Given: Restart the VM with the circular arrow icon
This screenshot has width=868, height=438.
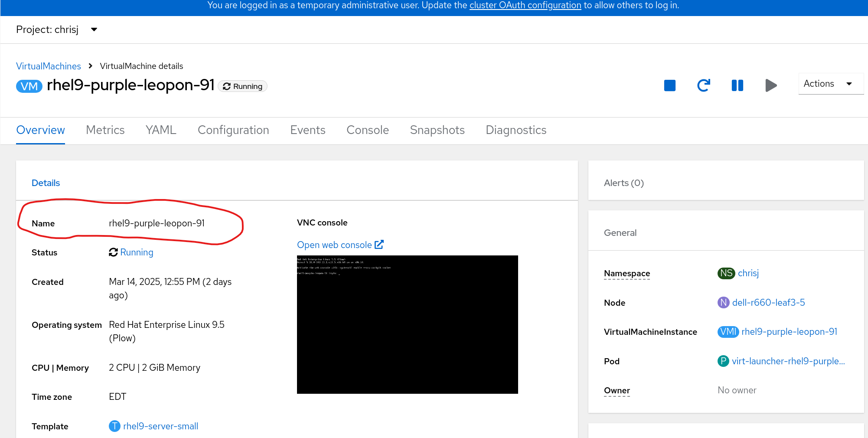Looking at the screenshot, I should click(703, 85).
